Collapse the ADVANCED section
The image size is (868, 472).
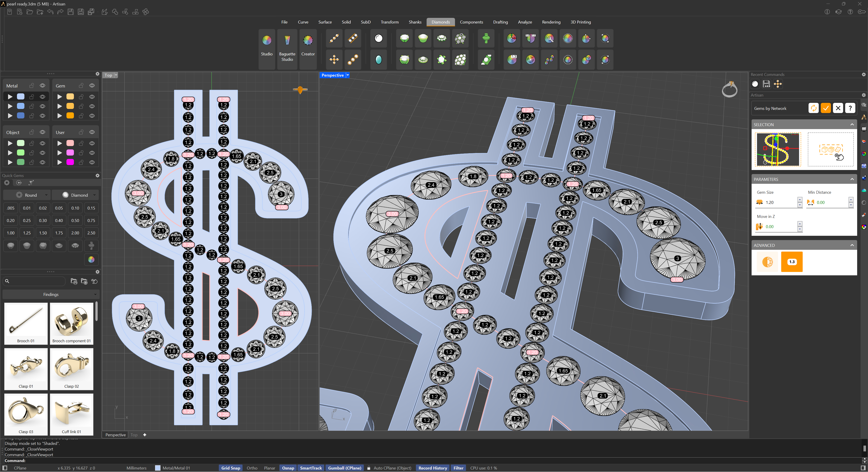pyautogui.click(x=852, y=245)
